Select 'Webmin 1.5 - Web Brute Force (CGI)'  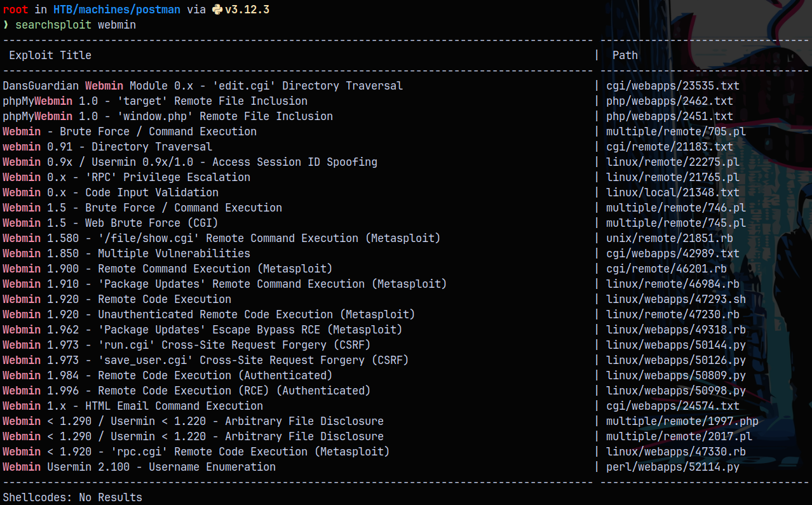[111, 223]
